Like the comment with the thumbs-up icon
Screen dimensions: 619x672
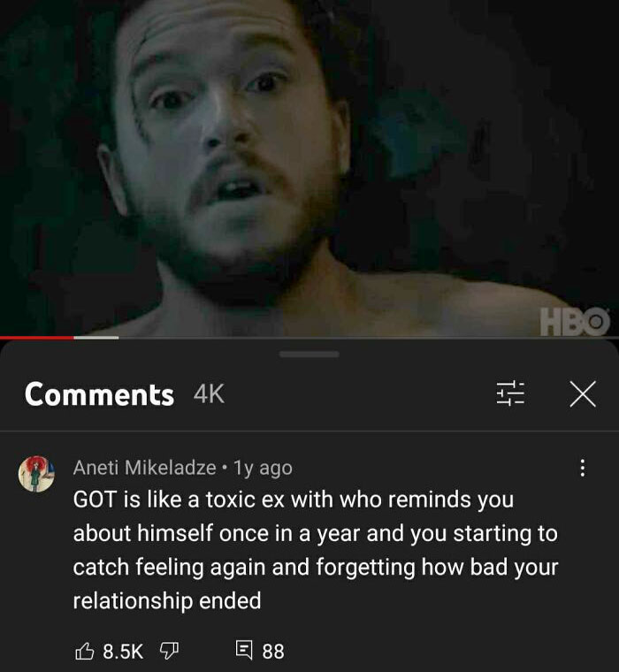pos(84,651)
